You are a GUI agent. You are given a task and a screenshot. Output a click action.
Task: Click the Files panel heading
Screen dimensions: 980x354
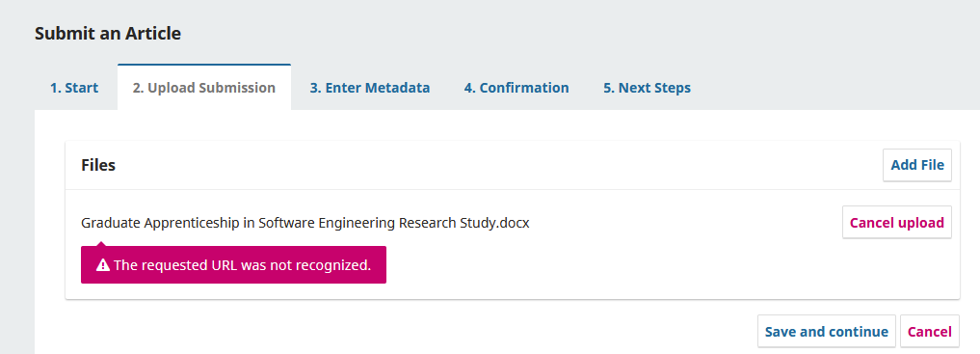point(98,165)
